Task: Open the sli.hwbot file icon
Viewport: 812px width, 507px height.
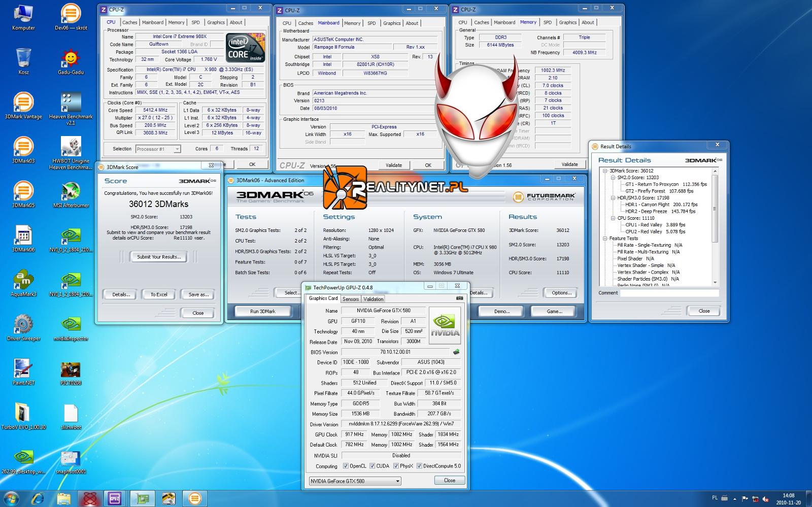Action: [x=71, y=416]
